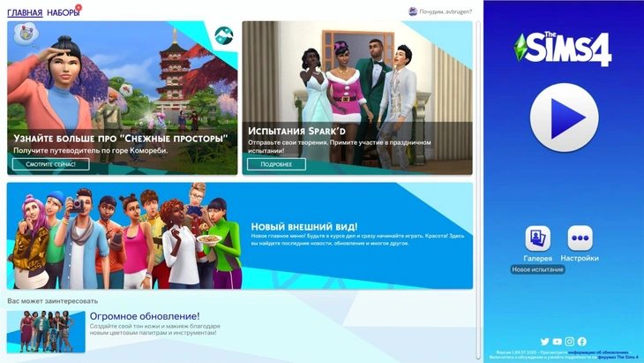Click the СМОТРИТЕ СЕЙЧАС! button
The image size is (644, 363).
click(50, 164)
